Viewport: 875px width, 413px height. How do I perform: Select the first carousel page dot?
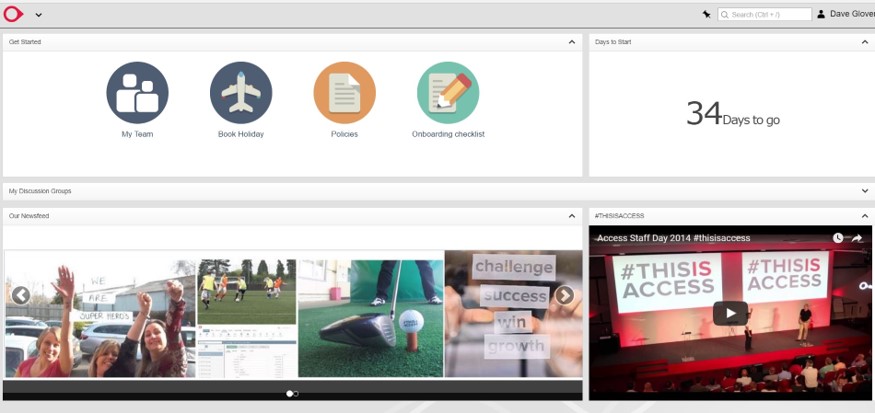[x=289, y=393]
